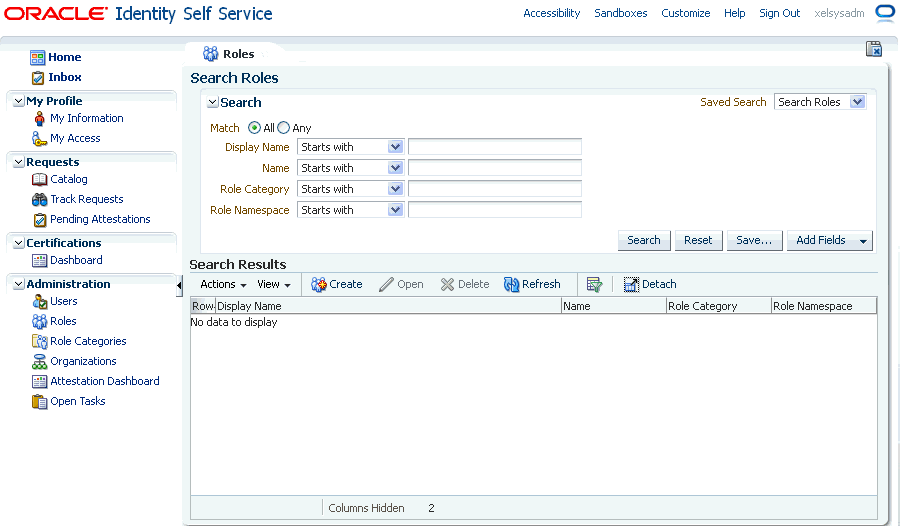The height and width of the screenshot is (526, 900).
Task: Click the Display Name column header
Action: (x=388, y=306)
